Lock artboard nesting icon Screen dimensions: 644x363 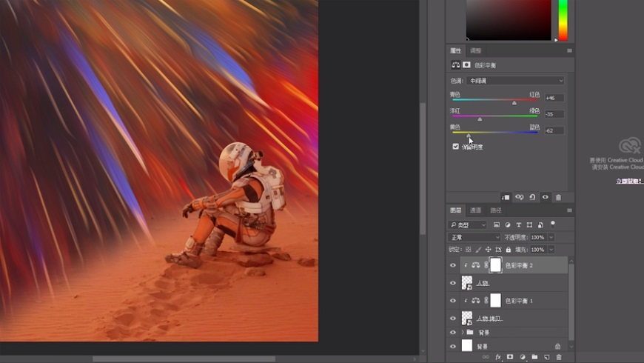point(498,250)
